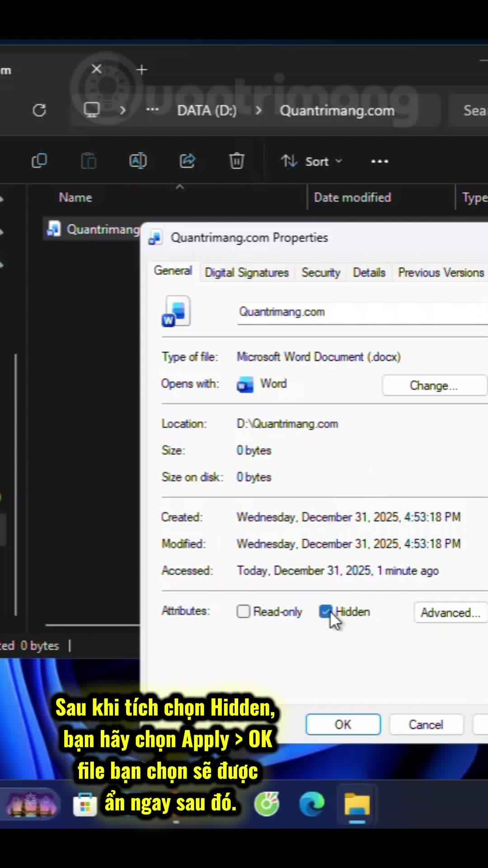This screenshot has height=868, width=488.
Task: Click the navigation pane scrollbar
Action: tap(16, 484)
